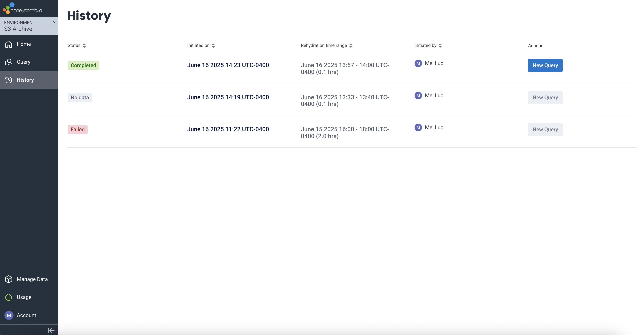
Task: Click the Failed status badge
Action: coord(78,130)
